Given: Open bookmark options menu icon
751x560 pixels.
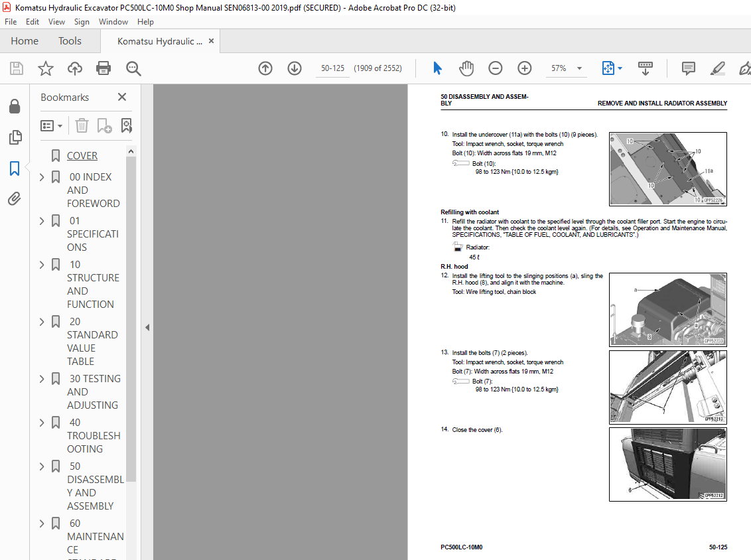Looking at the screenshot, I should click(x=51, y=126).
